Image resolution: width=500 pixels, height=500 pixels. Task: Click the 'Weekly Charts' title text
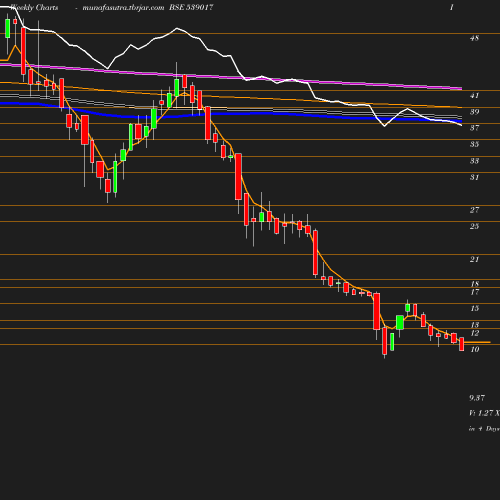coord(34,8)
